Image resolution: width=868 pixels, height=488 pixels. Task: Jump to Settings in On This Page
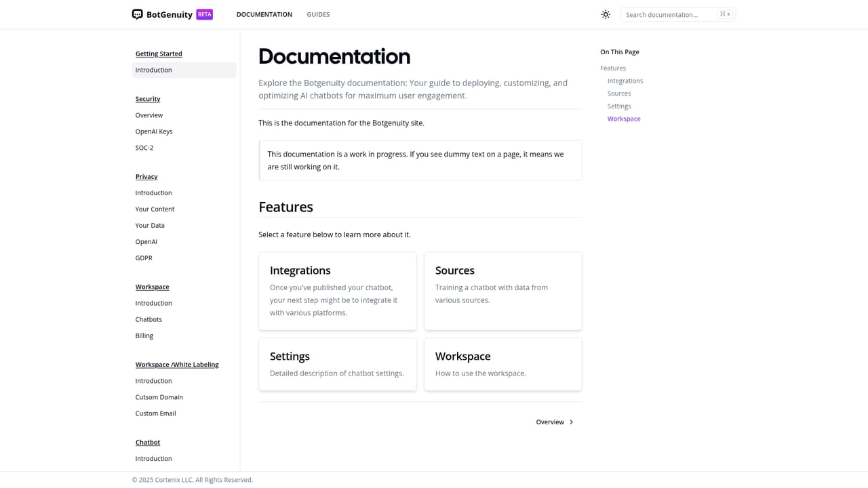(619, 106)
